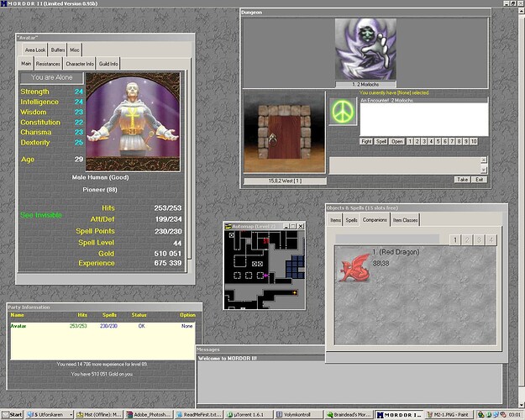Switch to the Character Info tab
525x420 pixels.
click(x=80, y=64)
